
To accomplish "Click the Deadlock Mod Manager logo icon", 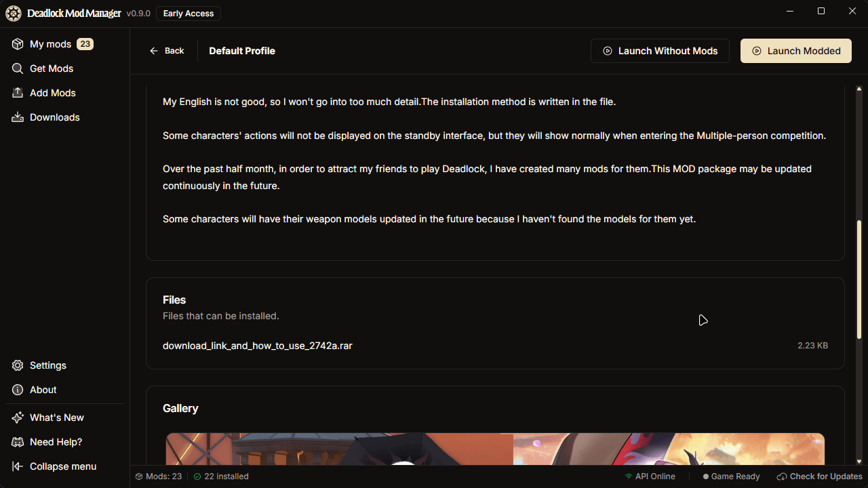I will pos(13,14).
